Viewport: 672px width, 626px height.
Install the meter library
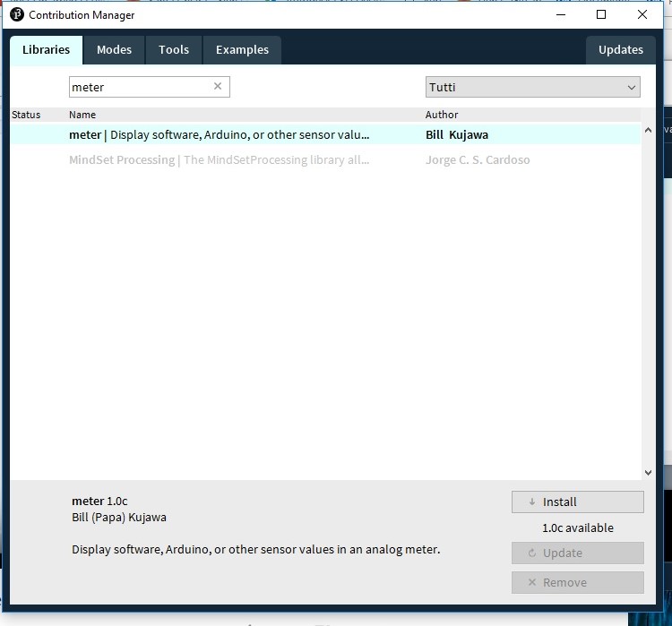(577, 502)
